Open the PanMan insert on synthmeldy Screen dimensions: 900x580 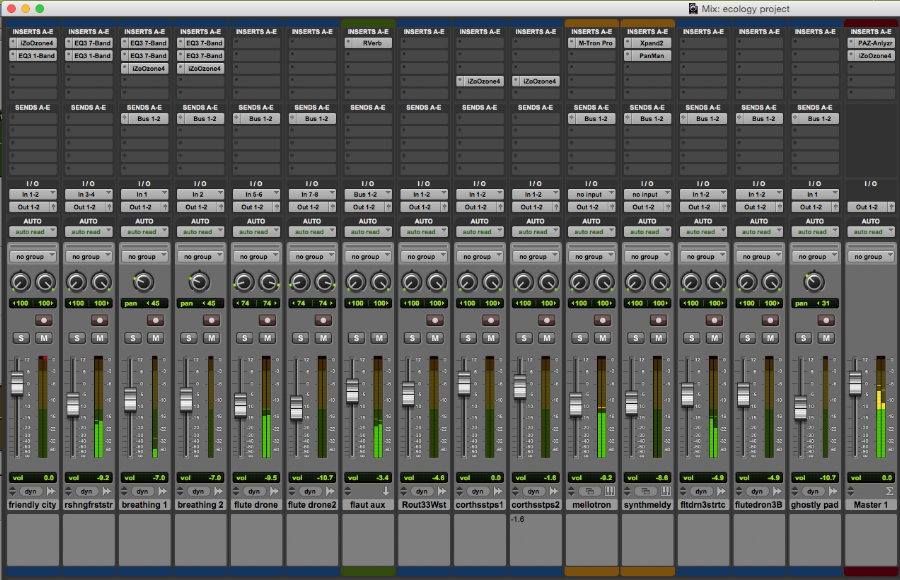coord(647,56)
